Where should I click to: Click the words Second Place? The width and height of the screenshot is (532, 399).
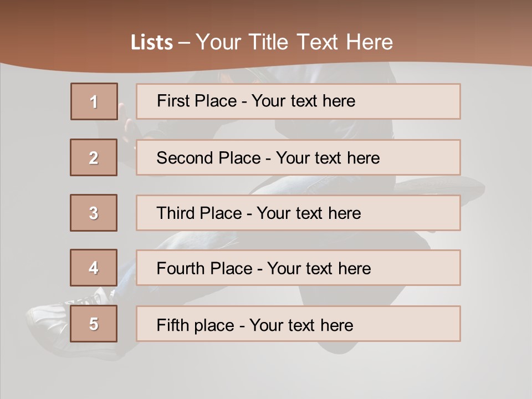point(209,158)
